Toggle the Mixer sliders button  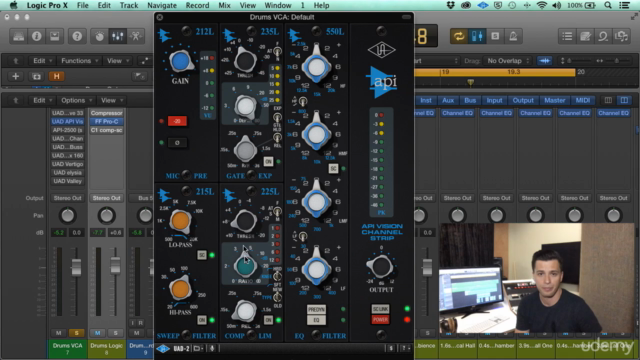click(x=118, y=36)
